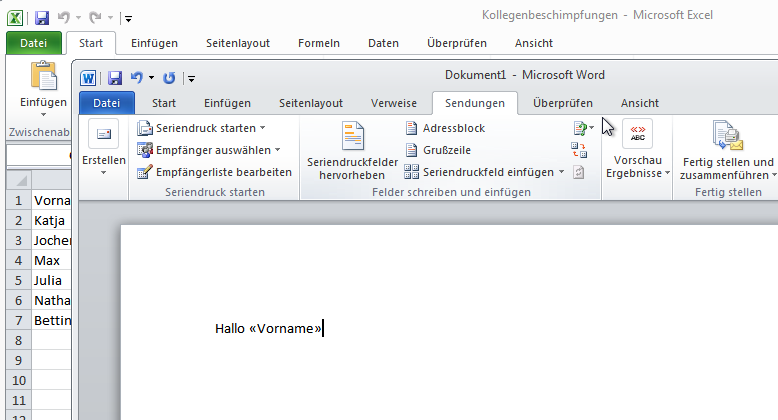The width and height of the screenshot is (778, 420).
Task: Click the Excel application logo icon
Action: pyautogui.click(x=15, y=18)
